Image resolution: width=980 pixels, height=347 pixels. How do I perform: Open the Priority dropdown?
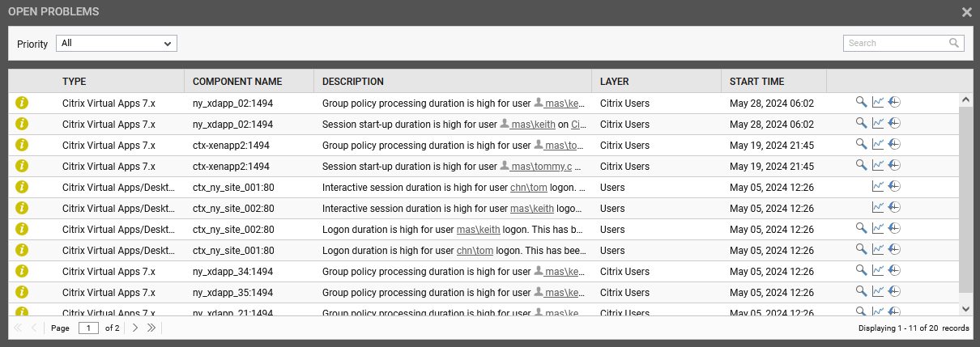coord(117,44)
